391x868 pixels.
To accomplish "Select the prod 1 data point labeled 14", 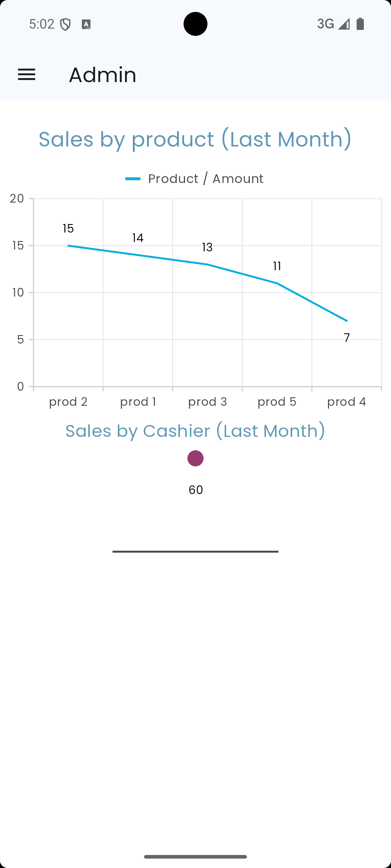I will coord(138,255).
